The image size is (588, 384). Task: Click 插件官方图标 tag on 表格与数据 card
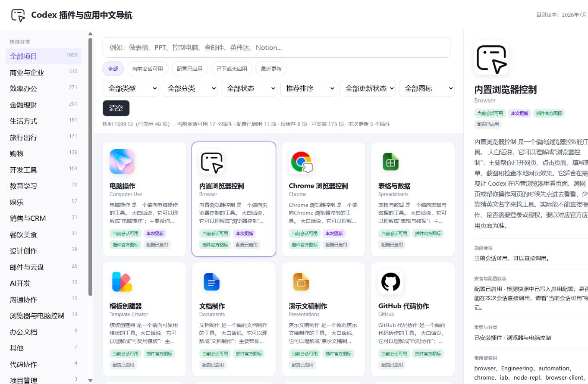pyautogui.click(x=428, y=234)
